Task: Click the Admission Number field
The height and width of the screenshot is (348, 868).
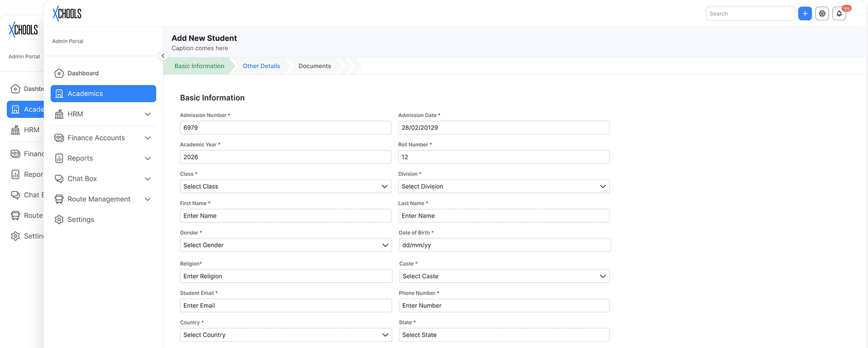Action: [286, 127]
